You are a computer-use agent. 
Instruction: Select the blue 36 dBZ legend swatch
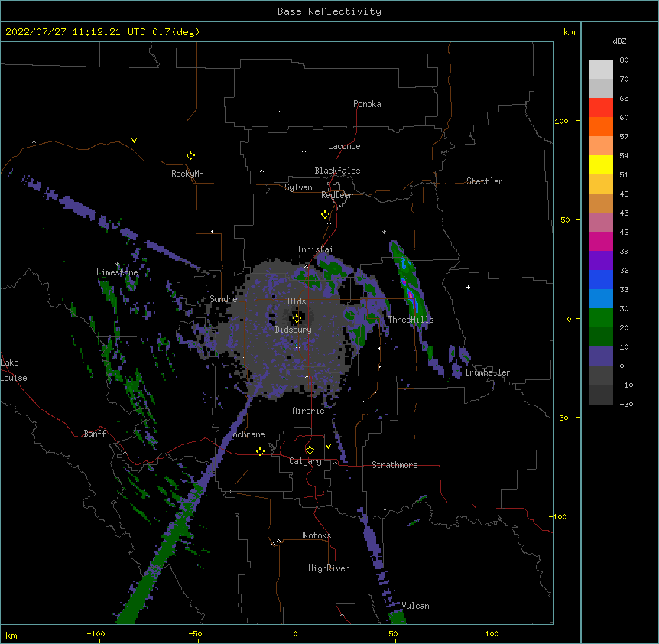(x=601, y=279)
